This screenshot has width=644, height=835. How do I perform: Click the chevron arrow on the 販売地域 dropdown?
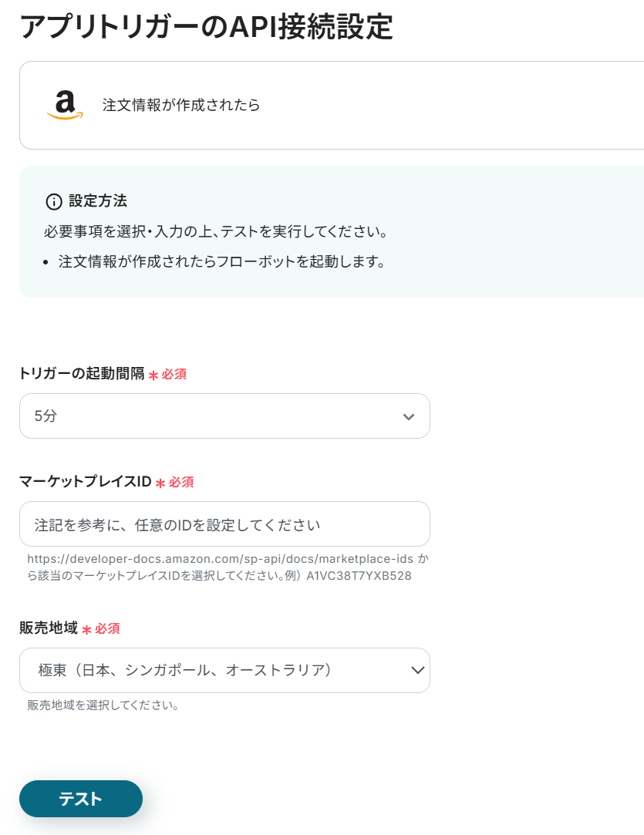[x=417, y=670]
